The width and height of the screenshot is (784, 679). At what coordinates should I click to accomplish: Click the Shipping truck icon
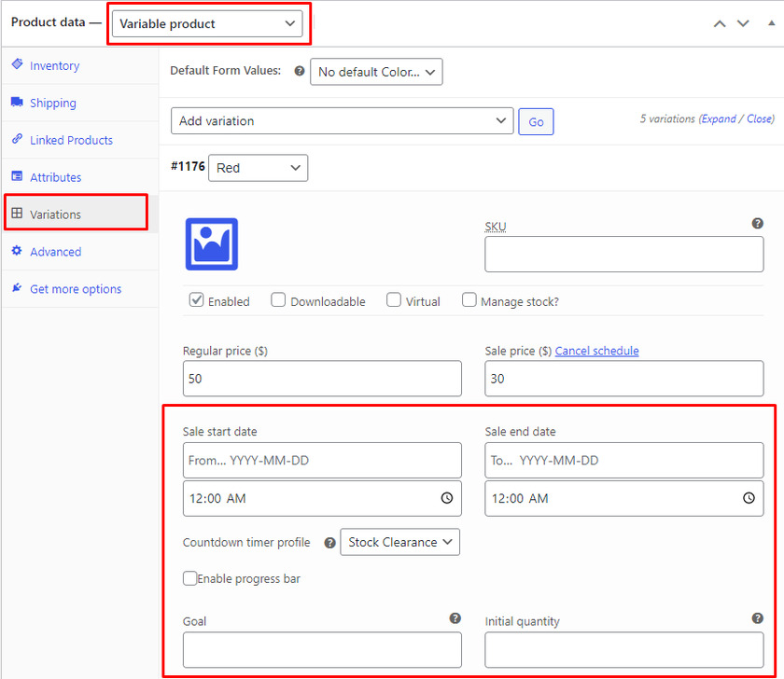click(17, 102)
